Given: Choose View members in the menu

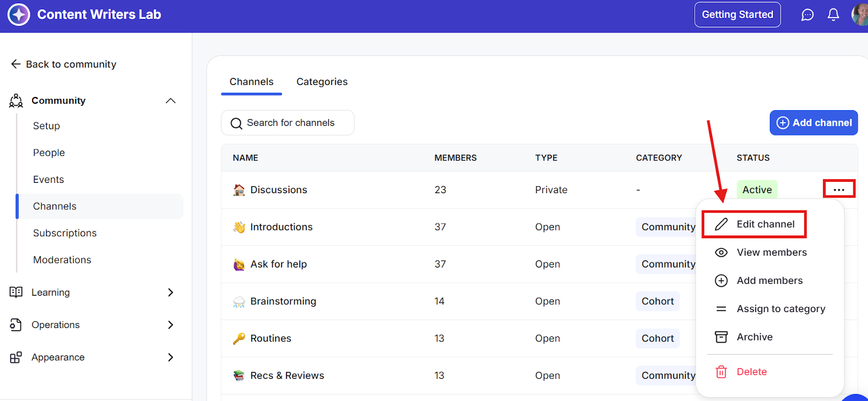Looking at the screenshot, I should click(771, 252).
